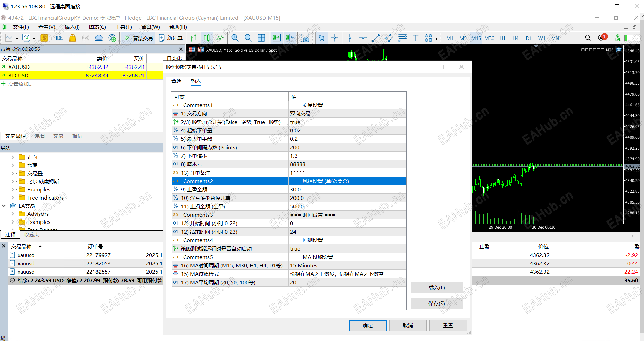Open the 工具(T) menu
The height and width of the screenshot is (341, 644).
pyautogui.click(x=123, y=27)
